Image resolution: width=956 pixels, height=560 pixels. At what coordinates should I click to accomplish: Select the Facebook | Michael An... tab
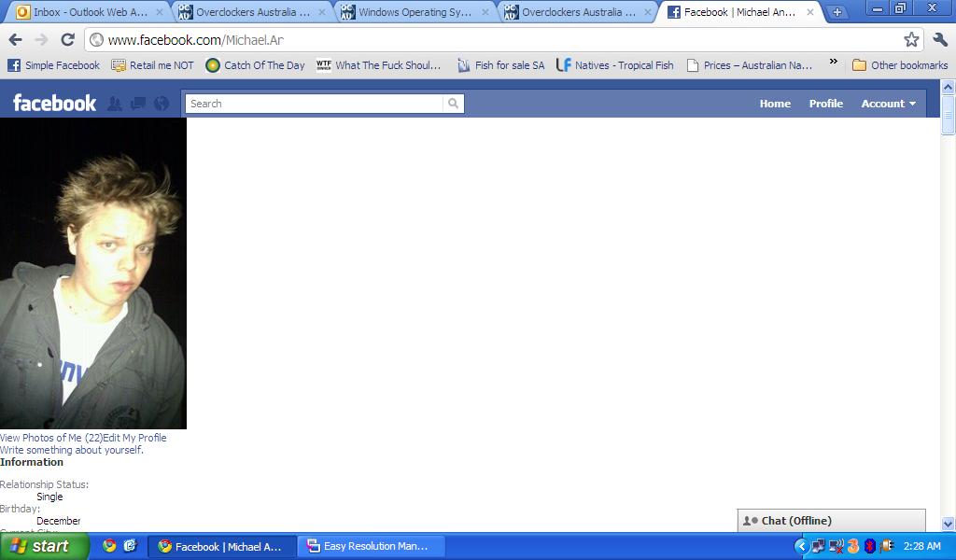point(739,12)
